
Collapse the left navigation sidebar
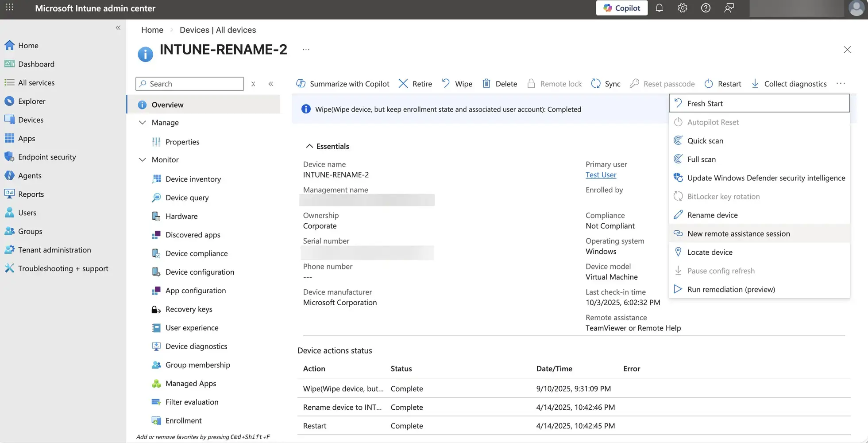pyautogui.click(x=118, y=27)
